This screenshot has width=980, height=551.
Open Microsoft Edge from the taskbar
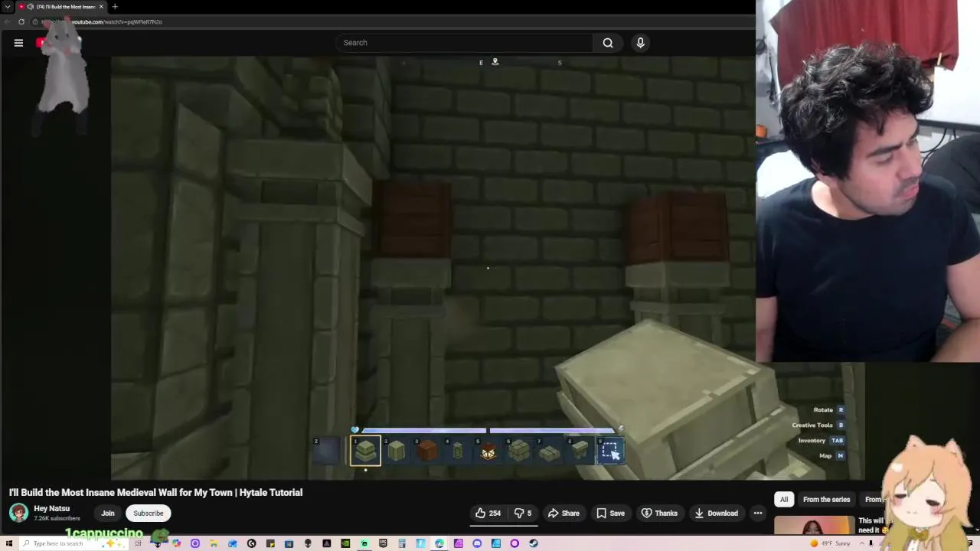(x=439, y=543)
